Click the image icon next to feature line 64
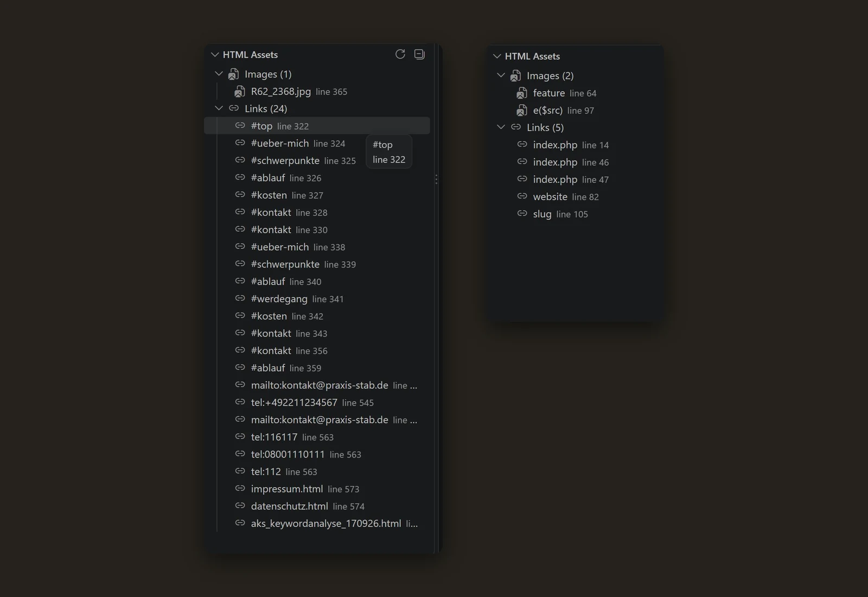The width and height of the screenshot is (868, 597). [x=522, y=93]
